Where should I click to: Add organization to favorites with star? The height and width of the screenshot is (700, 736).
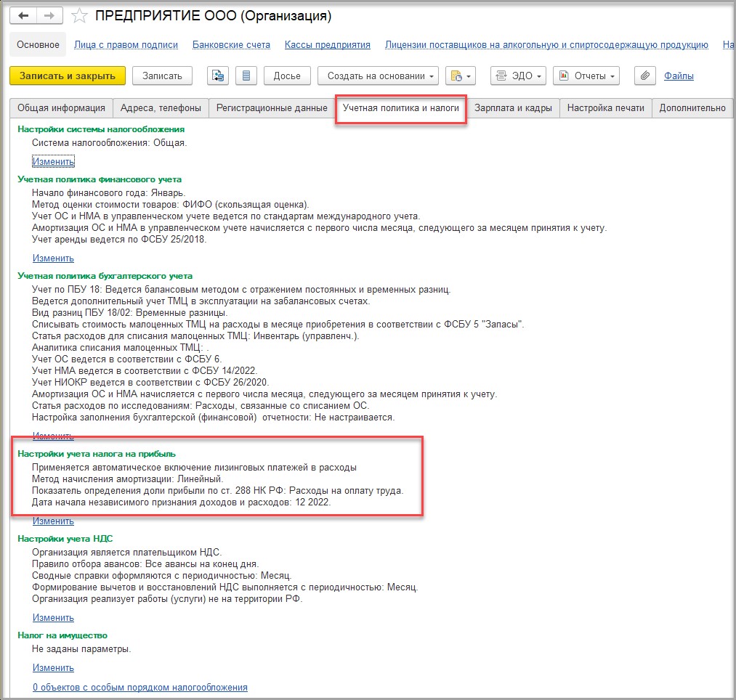pos(80,16)
